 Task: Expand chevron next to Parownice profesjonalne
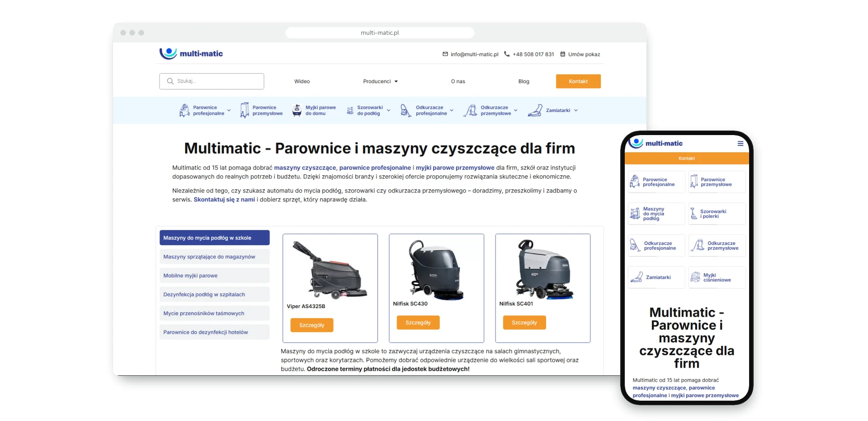click(x=229, y=110)
